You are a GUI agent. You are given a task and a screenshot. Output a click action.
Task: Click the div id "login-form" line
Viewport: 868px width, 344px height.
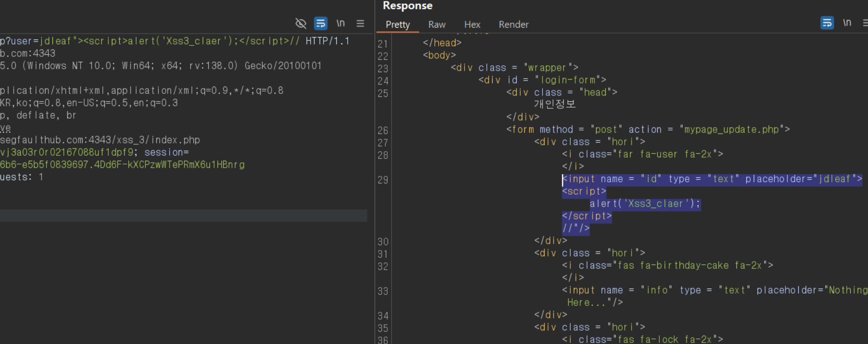click(542, 80)
